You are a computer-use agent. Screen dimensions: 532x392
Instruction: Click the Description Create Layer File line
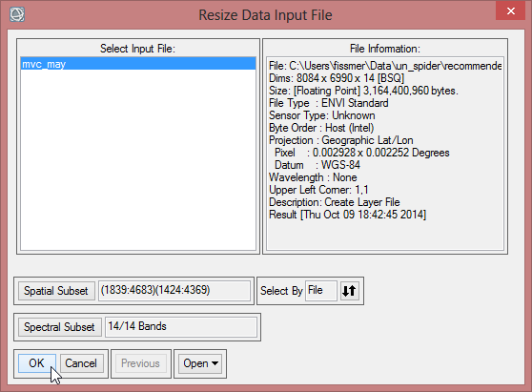(x=335, y=202)
